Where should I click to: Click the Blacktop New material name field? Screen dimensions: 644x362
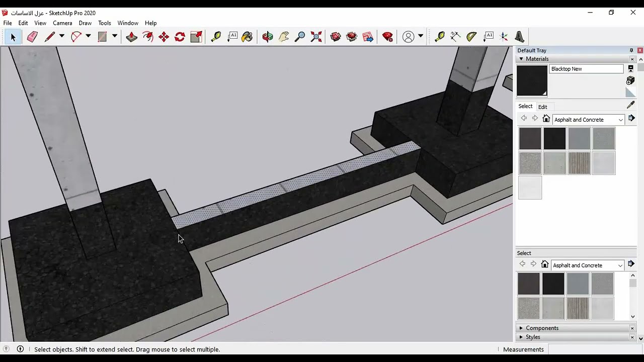[586, 69]
